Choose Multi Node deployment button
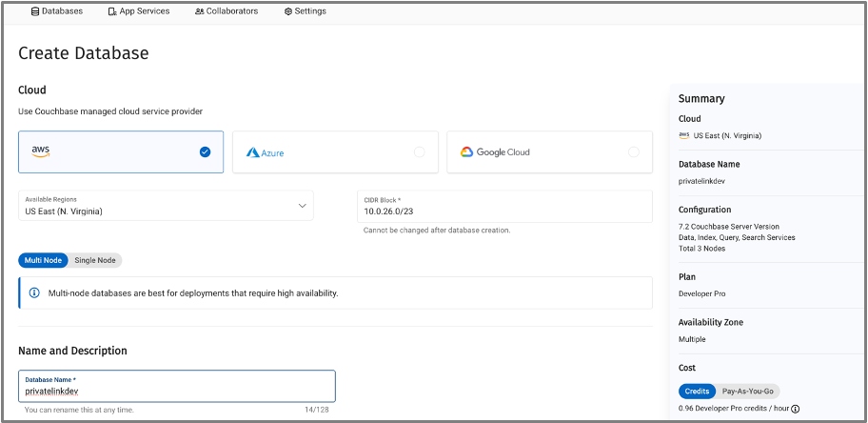The image size is (868, 423). click(x=43, y=260)
